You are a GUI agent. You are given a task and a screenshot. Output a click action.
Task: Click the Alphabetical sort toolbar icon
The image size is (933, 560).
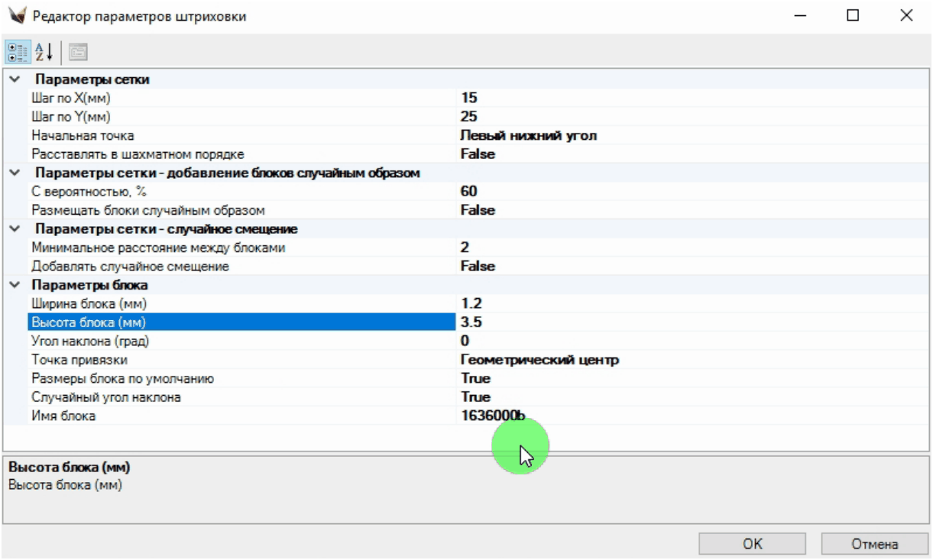tap(44, 52)
